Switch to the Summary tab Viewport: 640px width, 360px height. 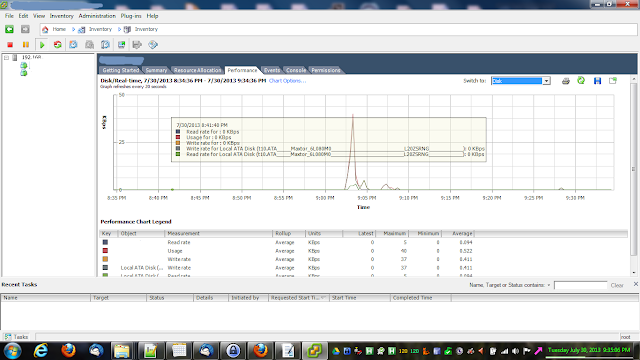(x=156, y=70)
